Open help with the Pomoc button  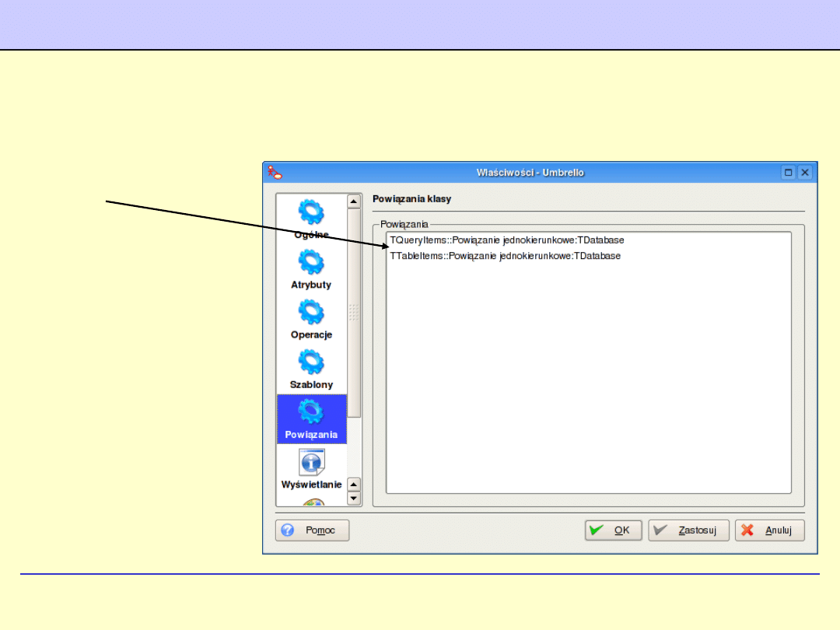313,530
